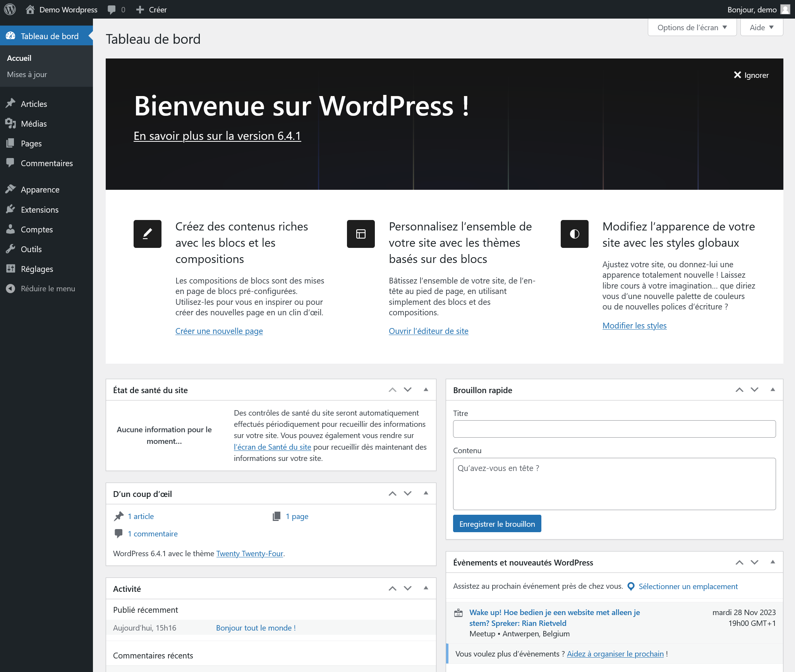
Task: Click the layout block-theme icon in welcome panel
Action: 361,234
